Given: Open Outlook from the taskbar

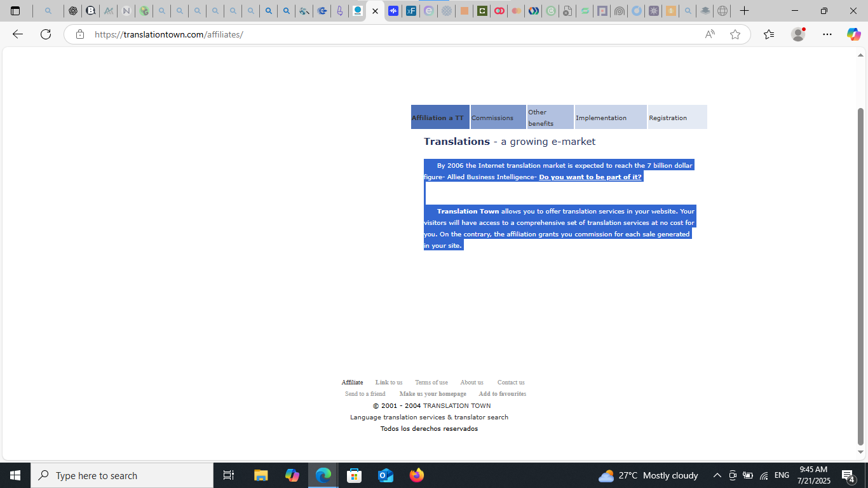Looking at the screenshot, I should click(x=386, y=475).
